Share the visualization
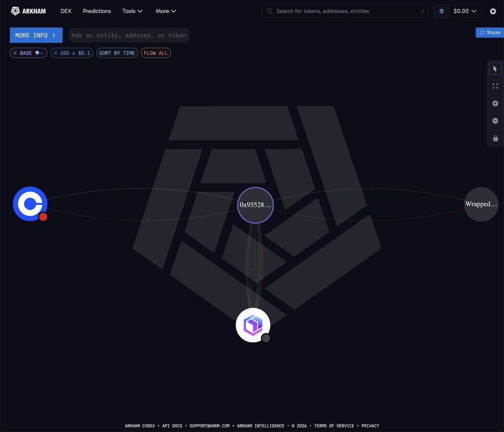The width and height of the screenshot is (504, 432). click(490, 32)
